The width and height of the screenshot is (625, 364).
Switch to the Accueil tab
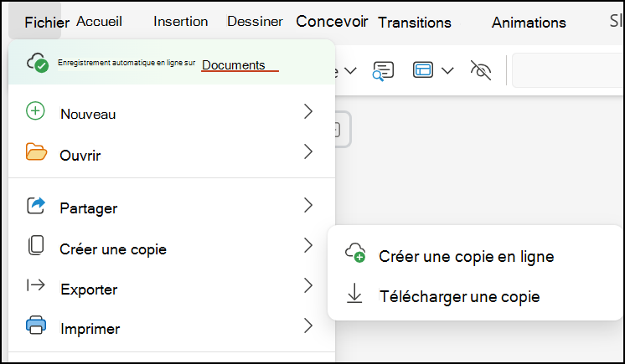[x=99, y=21]
